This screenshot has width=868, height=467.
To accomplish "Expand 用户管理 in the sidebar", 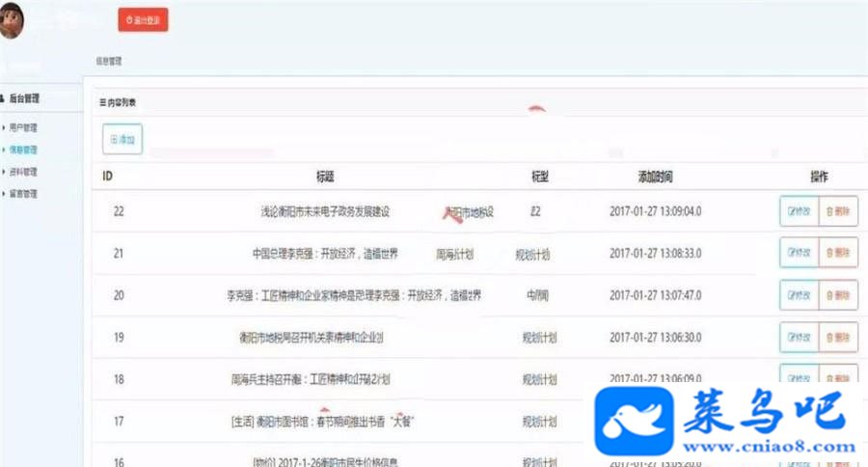I will click(23, 127).
